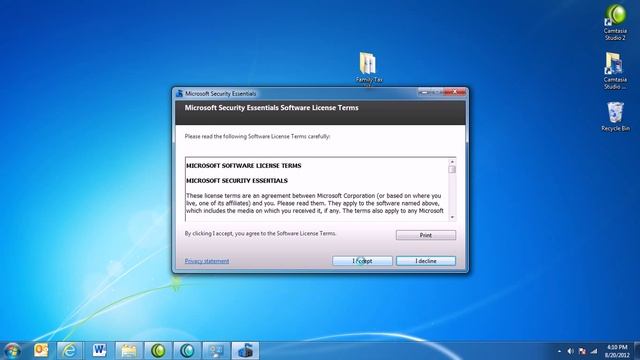Open Microsoft Word from the taskbar
The height and width of the screenshot is (360, 640).
click(99, 351)
